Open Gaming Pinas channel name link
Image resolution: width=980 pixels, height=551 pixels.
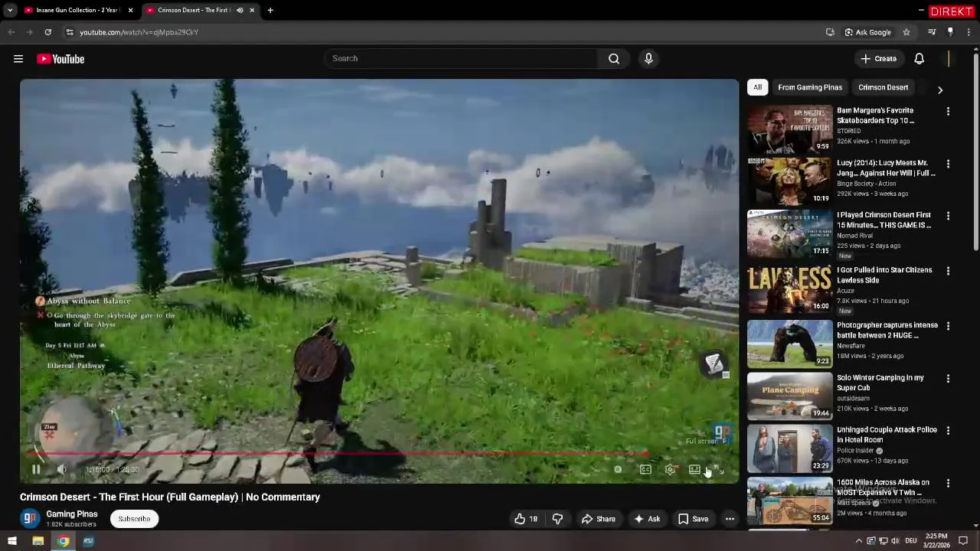tap(72, 514)
